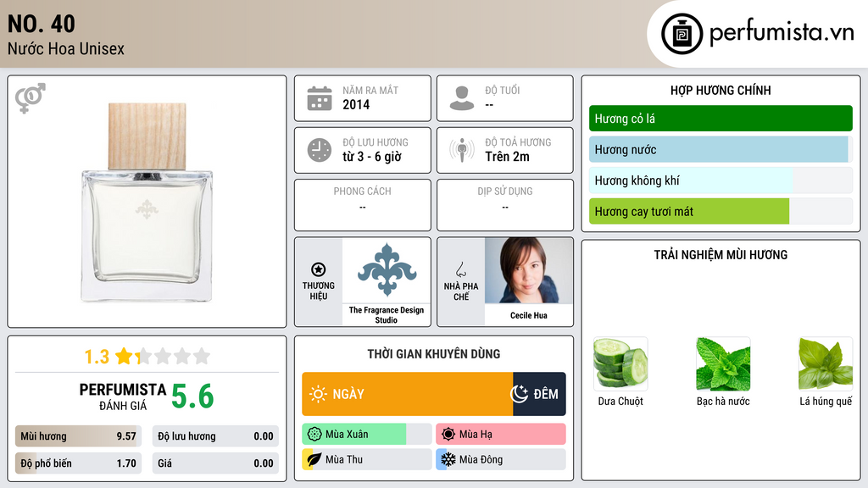Click the 1.3 user rating number

click(97, 357)
